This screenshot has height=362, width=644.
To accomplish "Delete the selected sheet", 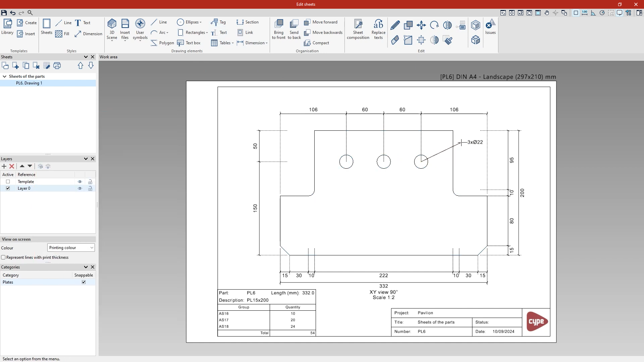I will pos(36,66).
